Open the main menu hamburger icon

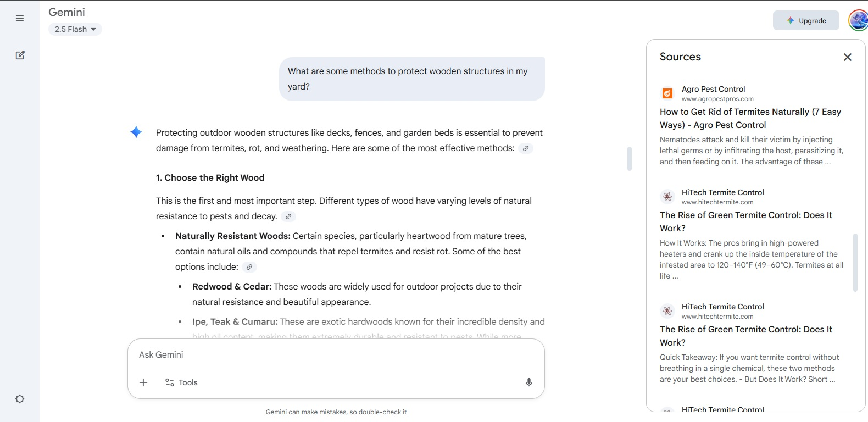coord(20,18)
